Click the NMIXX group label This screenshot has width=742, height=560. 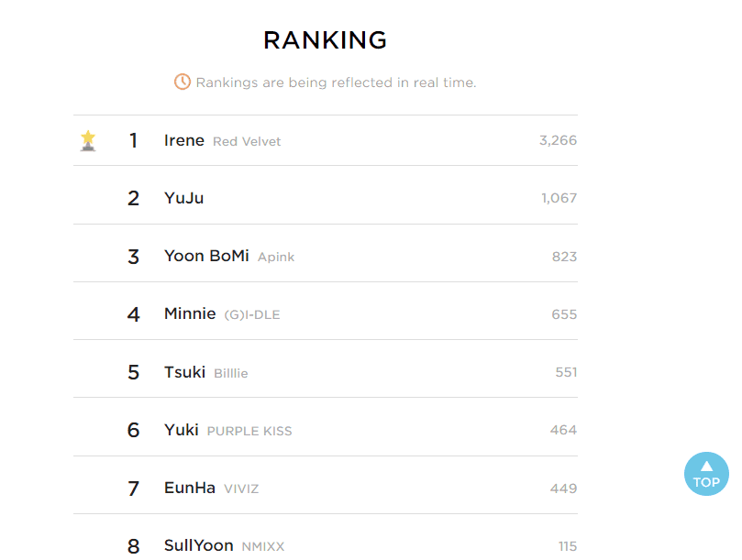pos(263,546)
